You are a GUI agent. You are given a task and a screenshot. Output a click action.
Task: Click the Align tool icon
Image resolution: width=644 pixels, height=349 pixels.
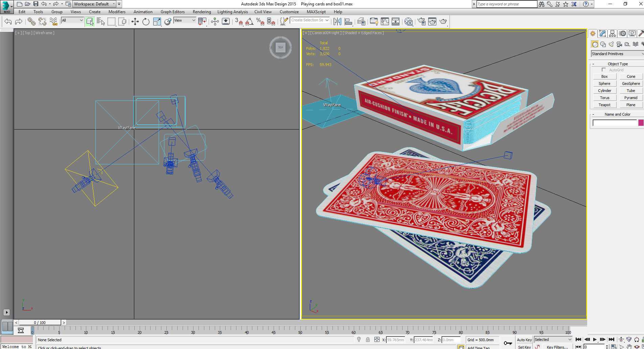(x=348, y=22)
